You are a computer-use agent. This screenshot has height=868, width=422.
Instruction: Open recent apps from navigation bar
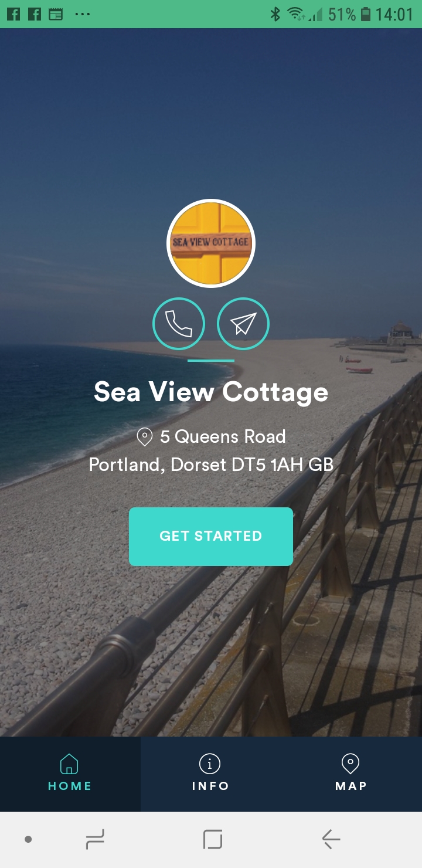click(94, 839)
